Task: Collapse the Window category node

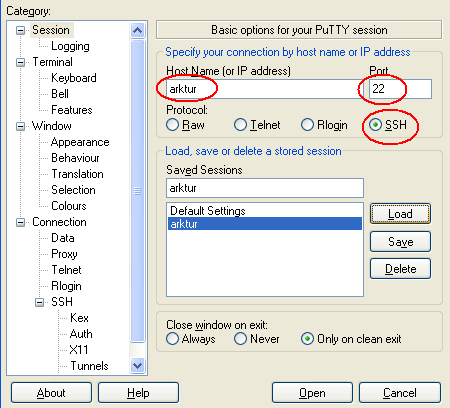Action: tap(20, 126)
